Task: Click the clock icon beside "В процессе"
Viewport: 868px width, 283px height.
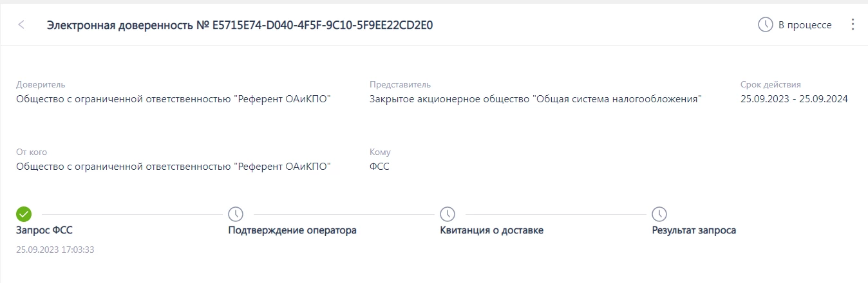Action: point(765,25)
